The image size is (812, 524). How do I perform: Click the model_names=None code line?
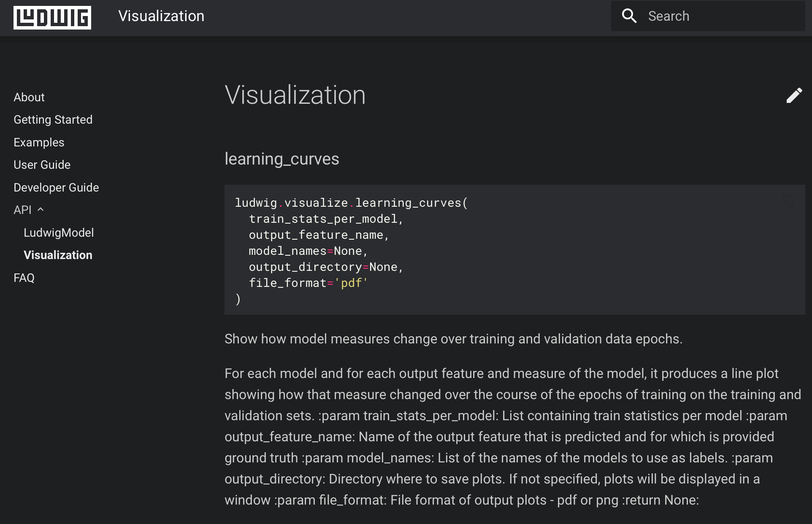tap(308, 251)
